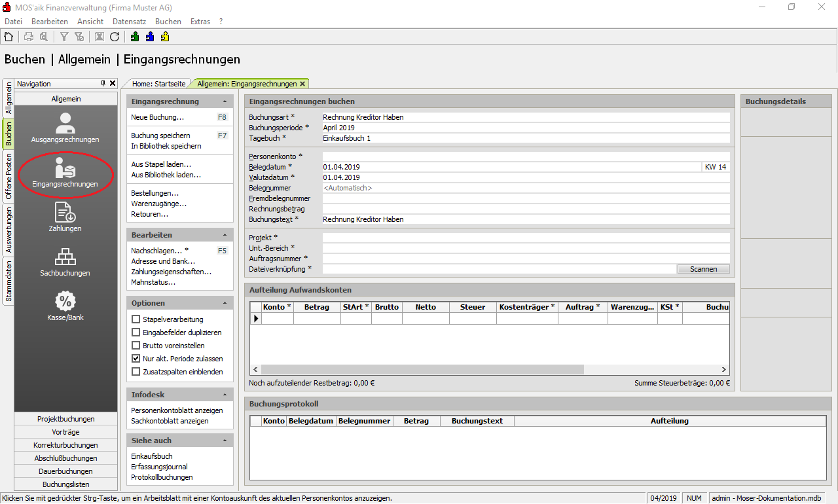Click the refresh icon in the toolbar

click(115, 37)
